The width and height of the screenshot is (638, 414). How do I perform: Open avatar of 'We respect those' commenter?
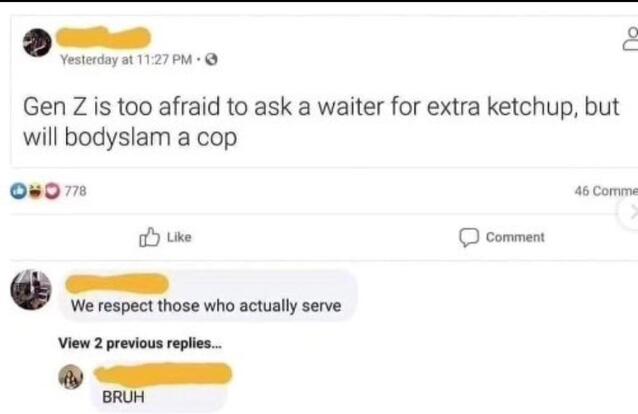click(31, 290)
